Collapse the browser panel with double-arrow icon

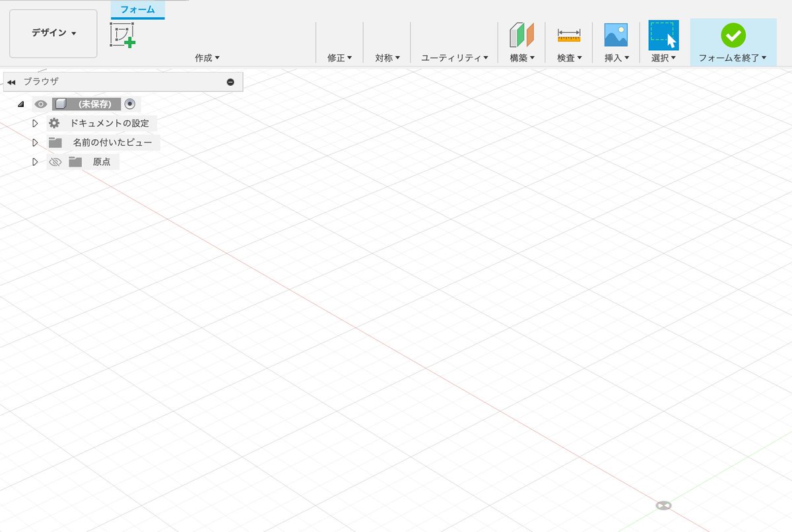pos(11,82)
